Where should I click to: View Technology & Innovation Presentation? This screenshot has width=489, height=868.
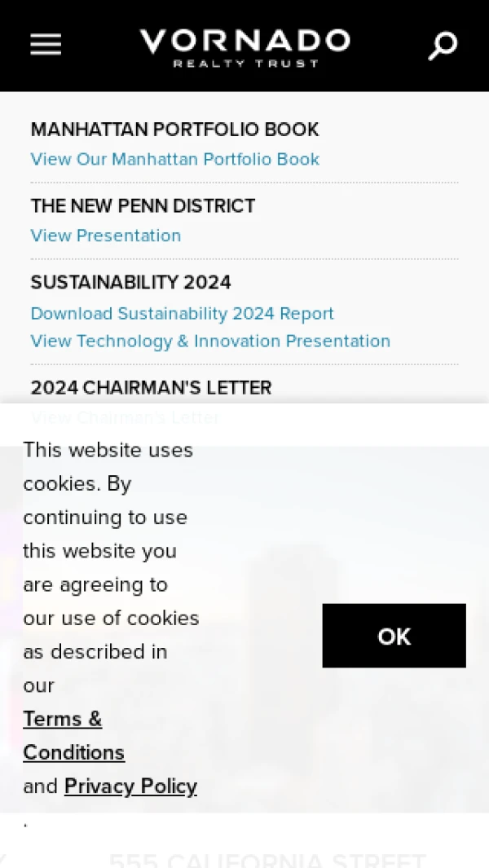tap(210, 341)
